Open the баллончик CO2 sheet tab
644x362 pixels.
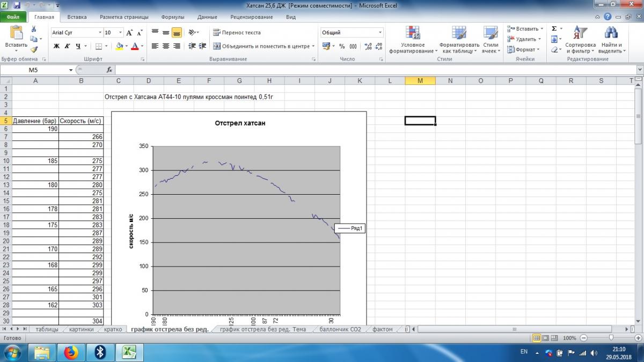[x=341, y=329]
